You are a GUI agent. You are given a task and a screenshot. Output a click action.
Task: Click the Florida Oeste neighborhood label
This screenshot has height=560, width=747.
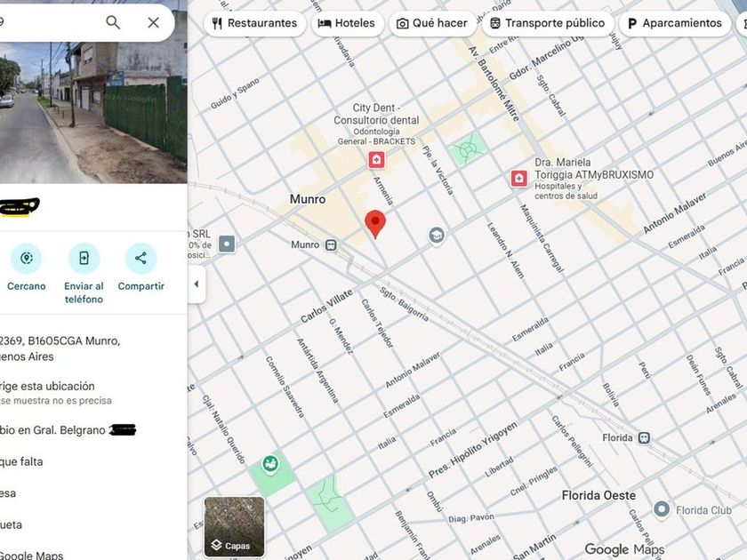[x=598, y=496]
